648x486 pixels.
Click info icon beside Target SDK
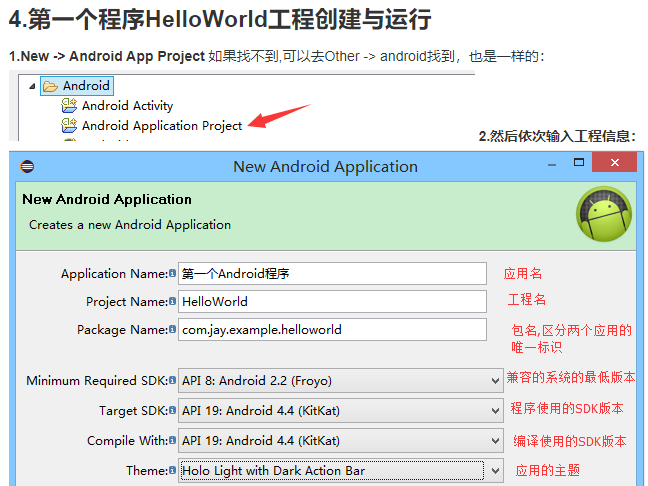172,410
